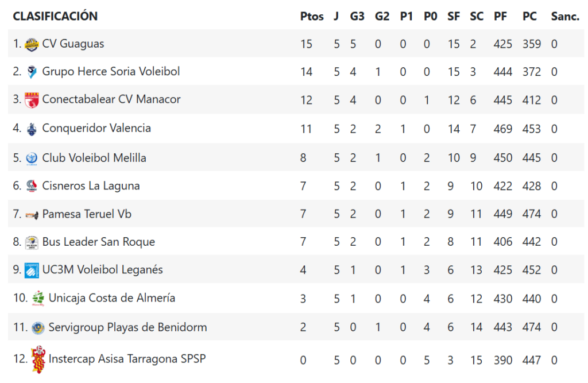Viewport: 588px width, 383px height.
Task: Click the Conectabalear CV Manacor crest
Action: [x=32, y=100]
